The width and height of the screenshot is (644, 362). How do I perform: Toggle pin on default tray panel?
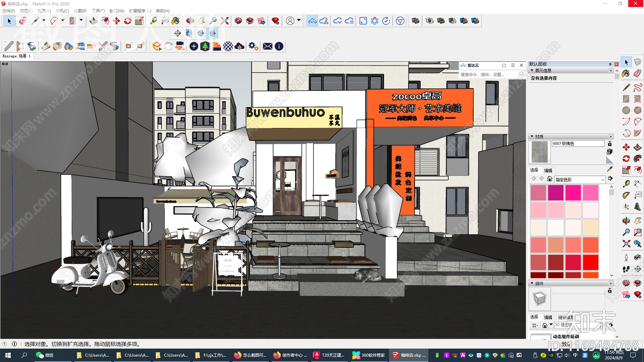point(610,64)
